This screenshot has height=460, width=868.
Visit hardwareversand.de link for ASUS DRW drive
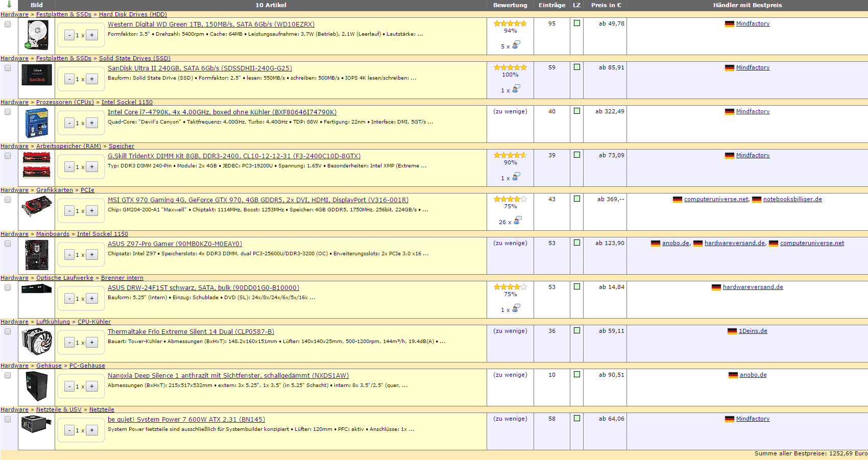[x=753, y=287]
